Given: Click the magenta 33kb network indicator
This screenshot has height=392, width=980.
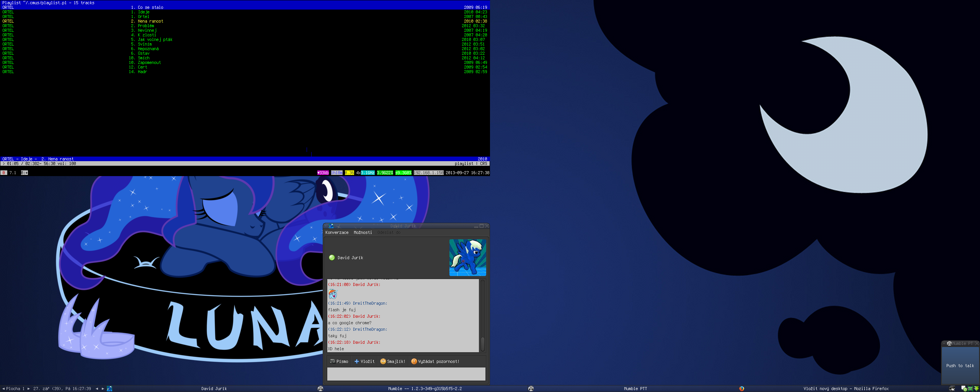Looking at the screenshot, I should click(x=323, y=173).
